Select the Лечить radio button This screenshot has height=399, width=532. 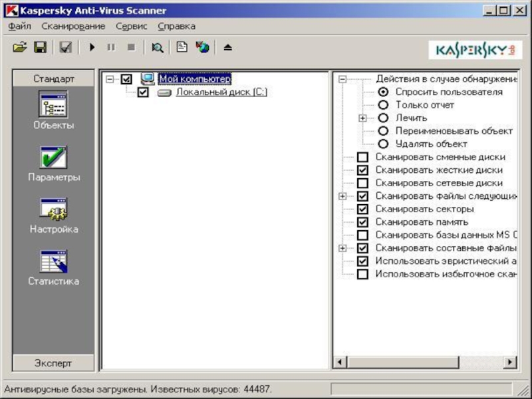click(x=383, y=118)
